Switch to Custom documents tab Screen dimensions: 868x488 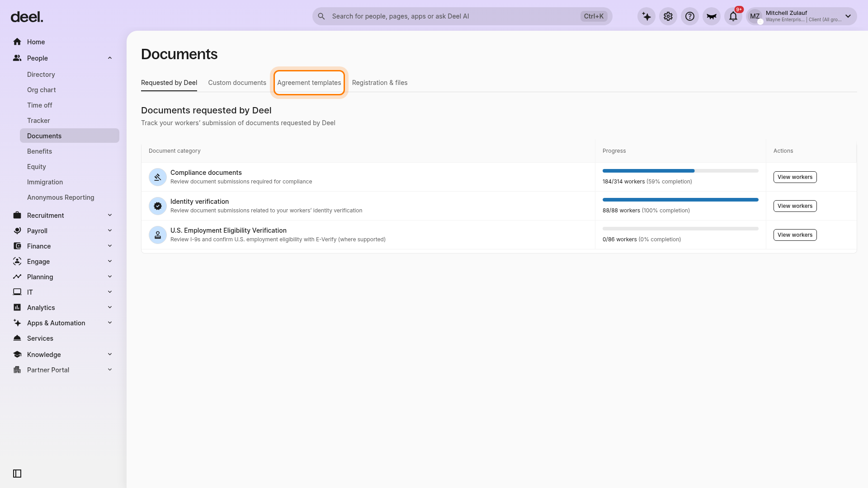click(237, 83)
